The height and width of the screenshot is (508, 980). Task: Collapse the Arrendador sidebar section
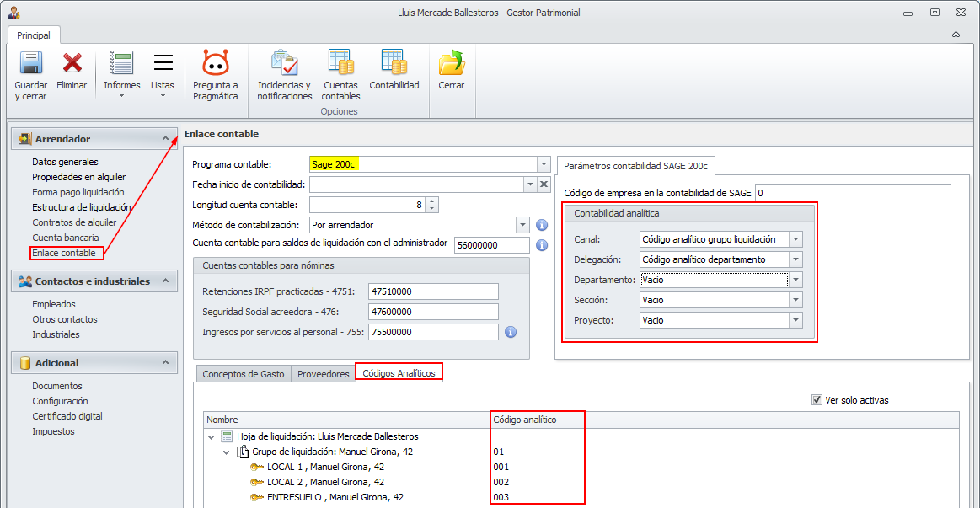pyautogui.click(x=165, y=138)
